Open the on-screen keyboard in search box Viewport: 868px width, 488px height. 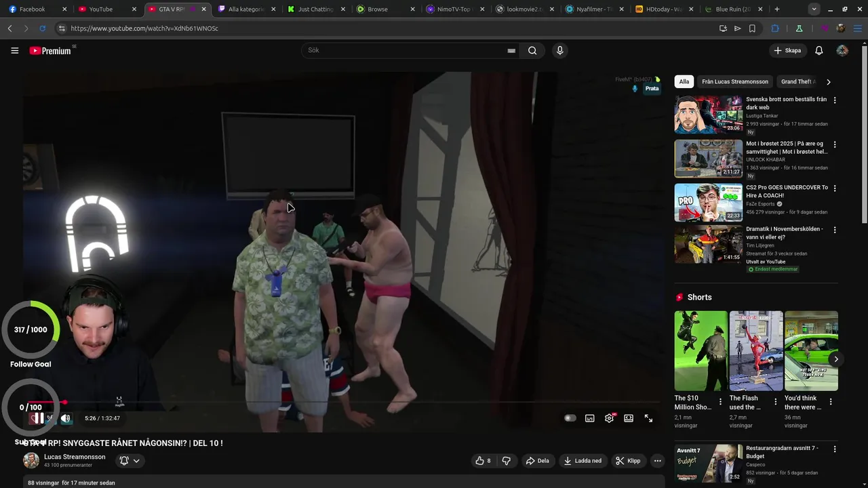[x=511, y=51]
